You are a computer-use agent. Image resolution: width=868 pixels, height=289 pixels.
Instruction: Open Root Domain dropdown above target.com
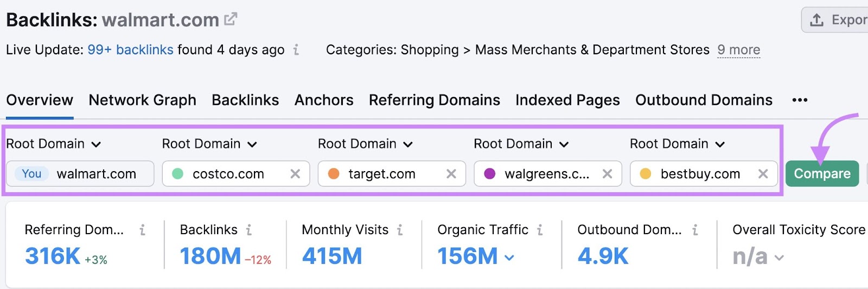[x=366, y=144]
